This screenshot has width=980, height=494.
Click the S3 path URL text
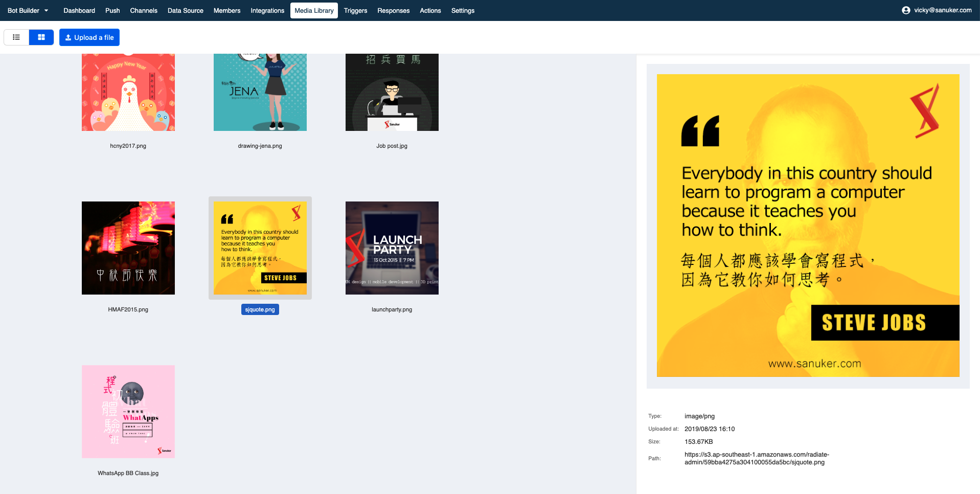(757, 458)
